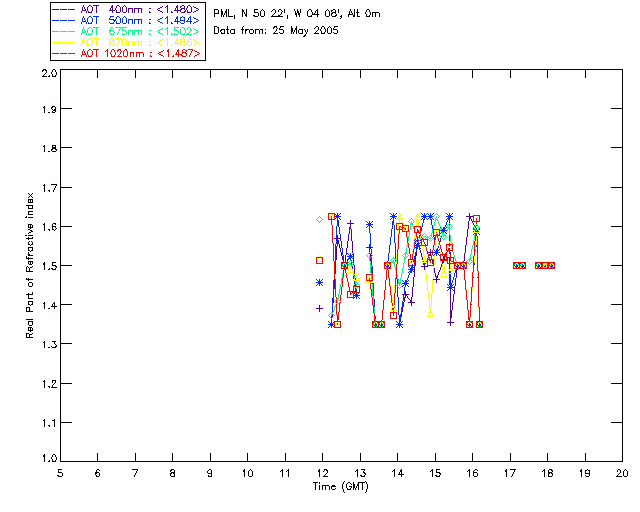This screenshot has width=640, height=512.
Task: Click the yellow triangle marker near 1.37 at 15 GMT
Action: click(x=431, y=314)
